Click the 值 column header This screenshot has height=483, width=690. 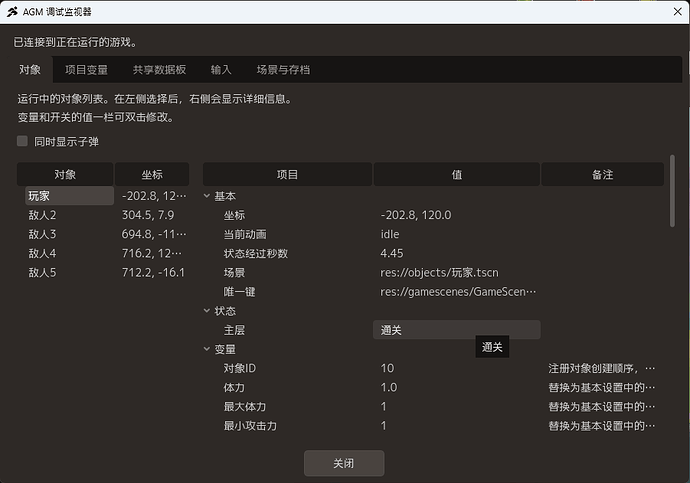coord(456,174)
